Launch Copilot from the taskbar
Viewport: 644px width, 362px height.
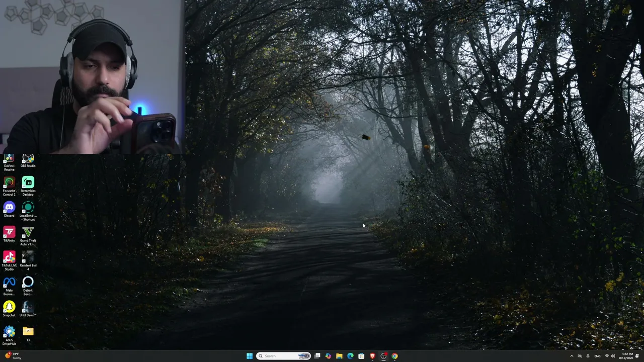tap(328, 356)
